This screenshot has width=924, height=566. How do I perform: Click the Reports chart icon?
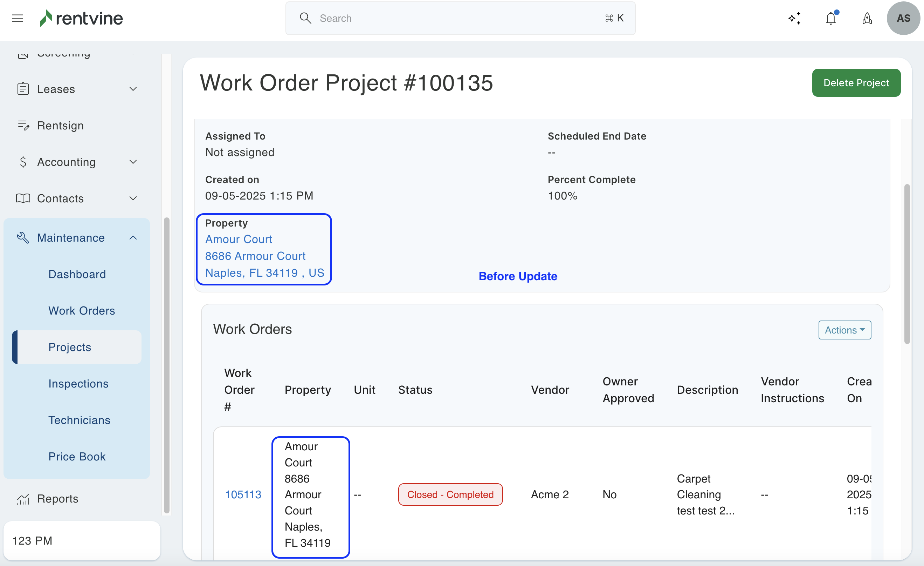[23, 499]
